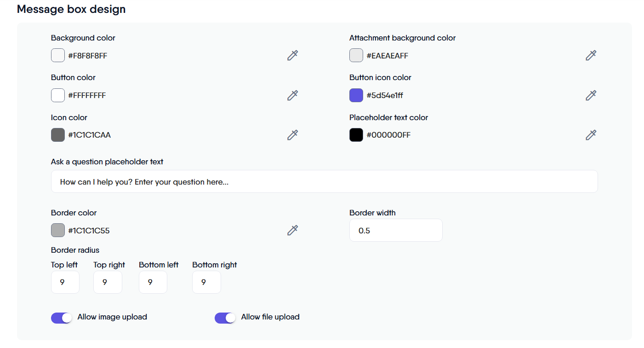This screenshot has height=348, width=644.
Task: Open the Background color swatch
Action: coord(58,56)
